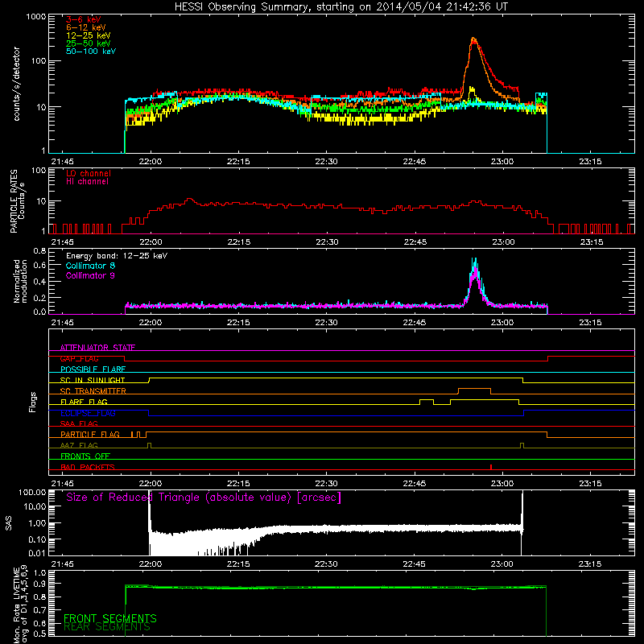This screenshot has height=644, width=644.
Task: Click the GAP_FLAG step up near 23:07
Action: click(548, 358)
